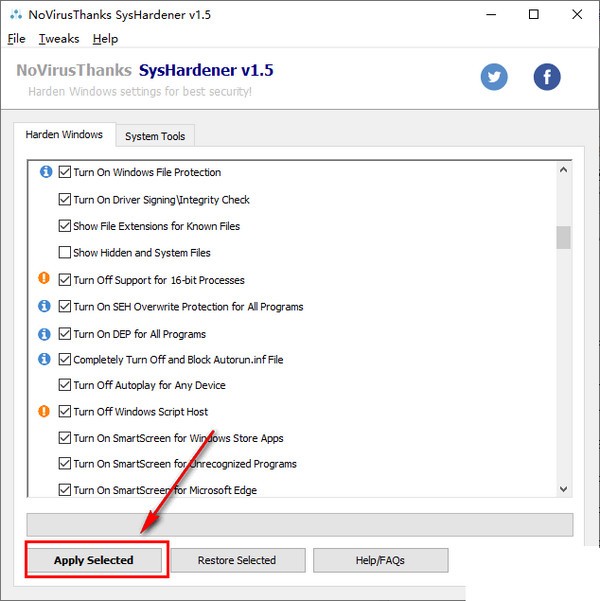Toggle Turn Off Support for 16-bit Processes

pos(64,280)
